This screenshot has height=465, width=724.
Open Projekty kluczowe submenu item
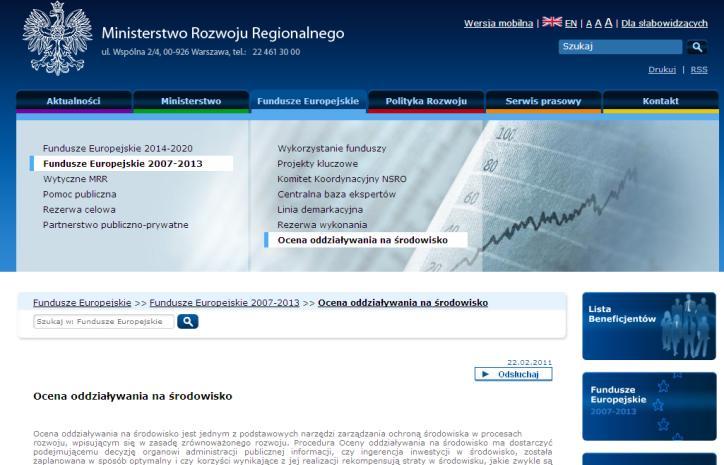[317, 163]
